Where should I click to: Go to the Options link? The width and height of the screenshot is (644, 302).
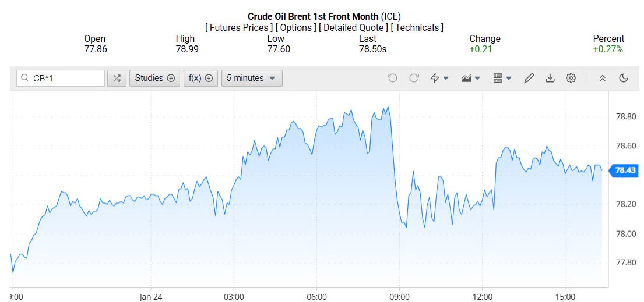click(296, 27)
